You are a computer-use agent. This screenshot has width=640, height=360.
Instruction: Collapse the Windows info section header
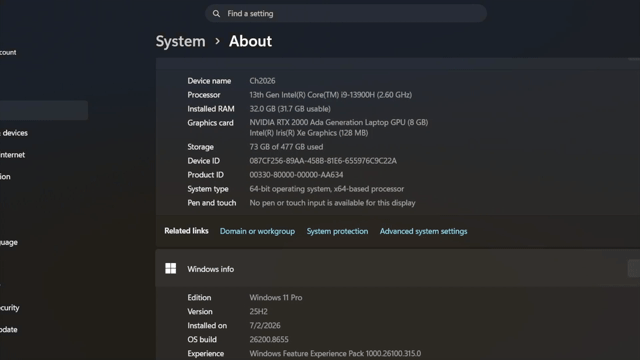[398, 269]
